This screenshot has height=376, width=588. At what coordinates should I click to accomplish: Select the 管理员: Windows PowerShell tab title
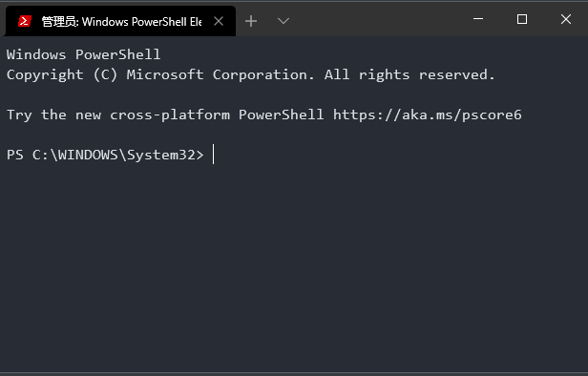(121, 21)
